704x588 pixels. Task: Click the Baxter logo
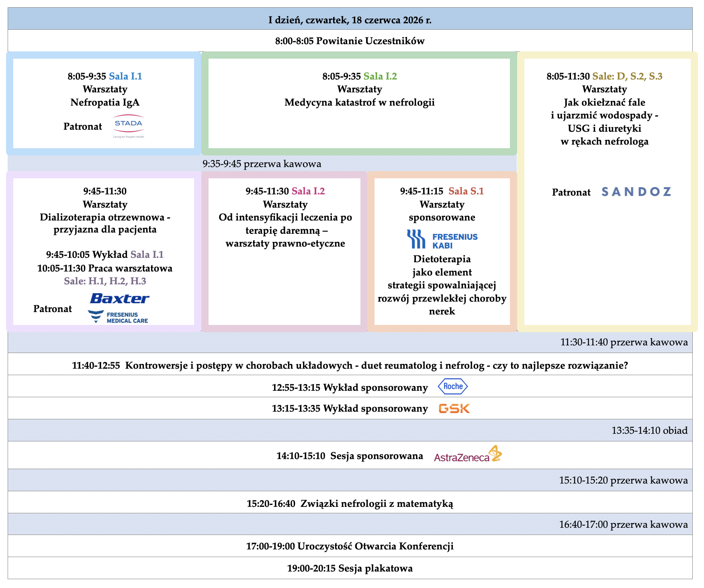[119, 298]
